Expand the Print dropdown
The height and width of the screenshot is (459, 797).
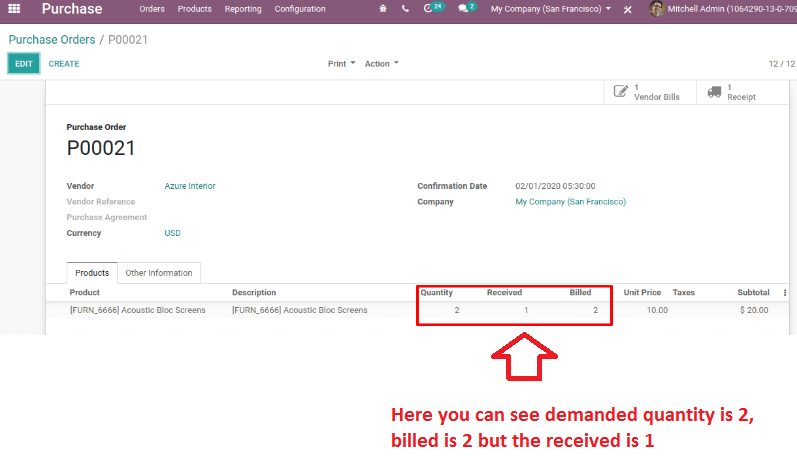click(341, 64)
